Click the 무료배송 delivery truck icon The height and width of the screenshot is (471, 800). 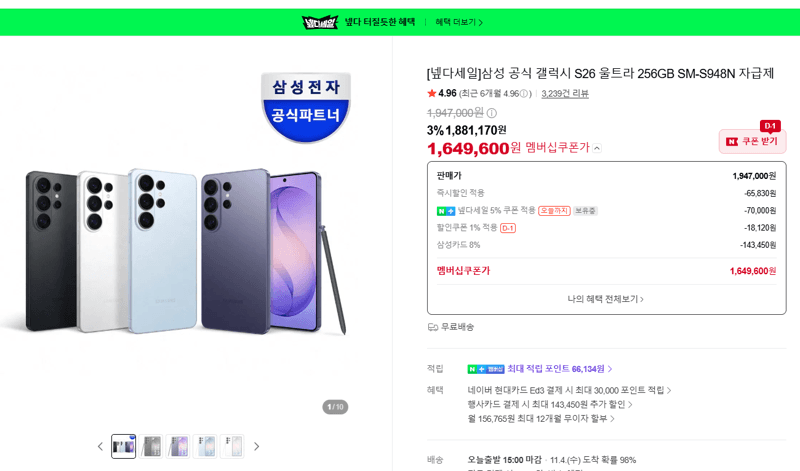(433, 327)
